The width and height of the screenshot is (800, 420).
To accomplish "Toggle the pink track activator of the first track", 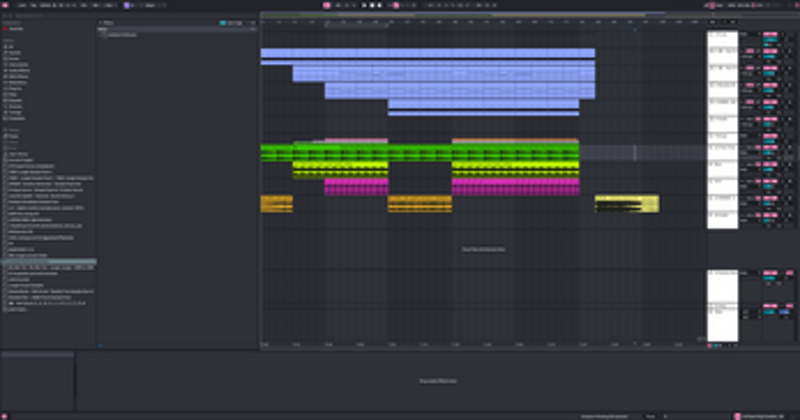I will click(770, 34).
